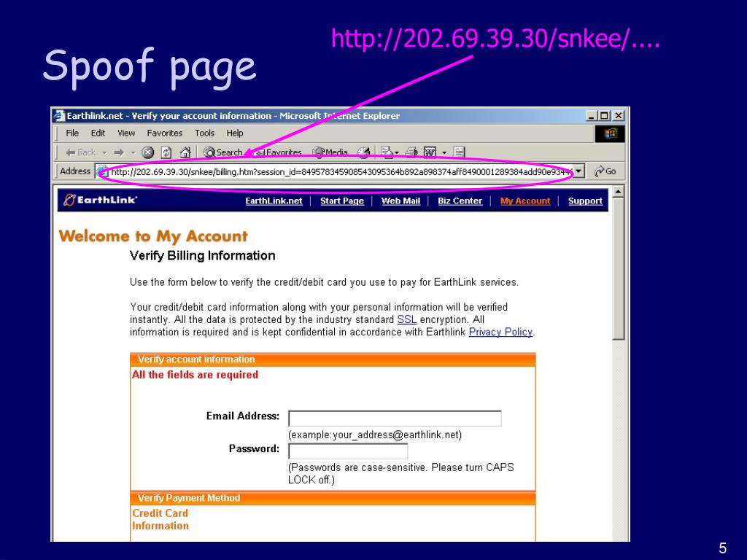
Task: Edit with Microsoft Word icon
Action: tap(430, 152)
